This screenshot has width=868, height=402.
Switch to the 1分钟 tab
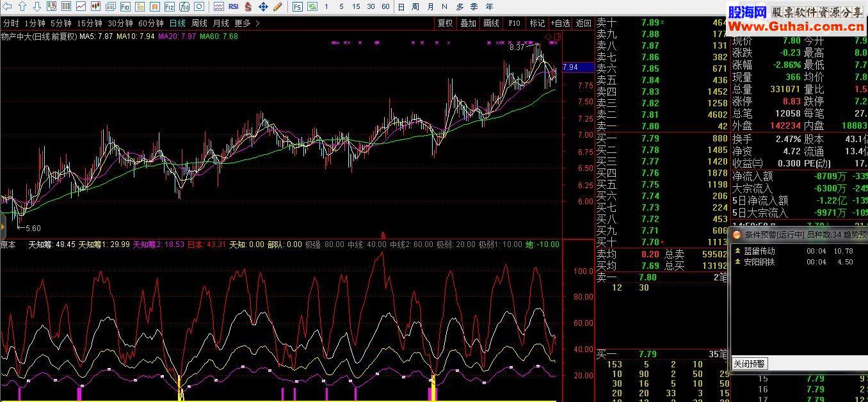[x=35, y=23]
